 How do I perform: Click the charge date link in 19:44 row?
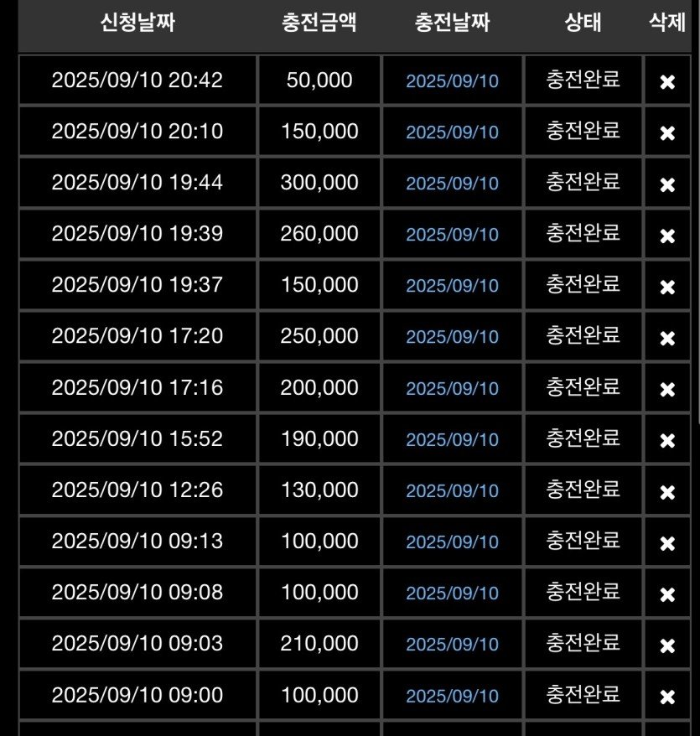coord(452,184)
